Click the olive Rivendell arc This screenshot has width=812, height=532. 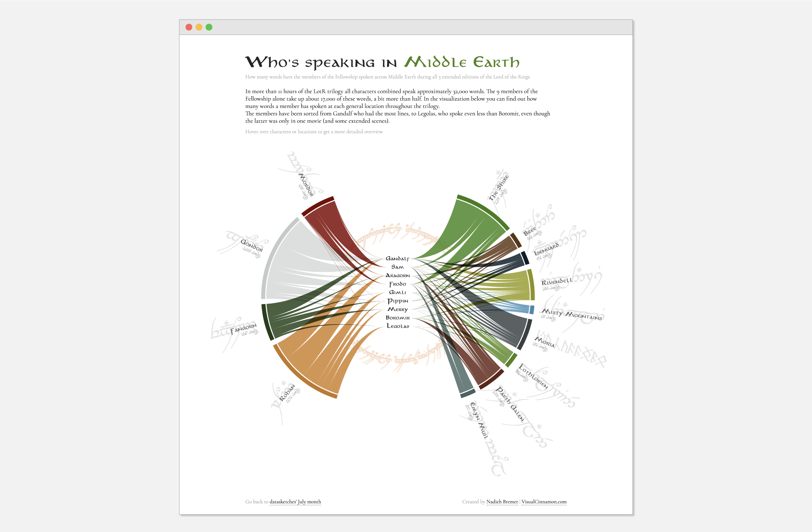[x=532, y=285]
